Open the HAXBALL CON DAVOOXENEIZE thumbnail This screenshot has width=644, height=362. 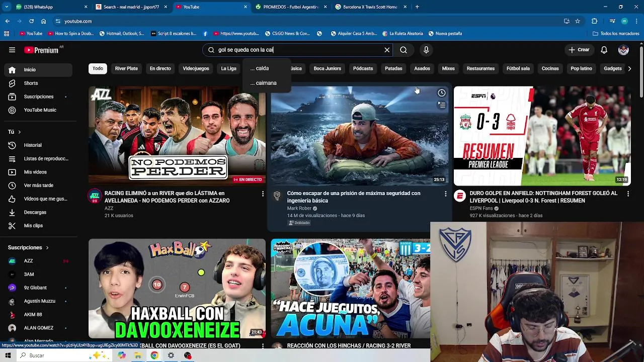[177, 288]
